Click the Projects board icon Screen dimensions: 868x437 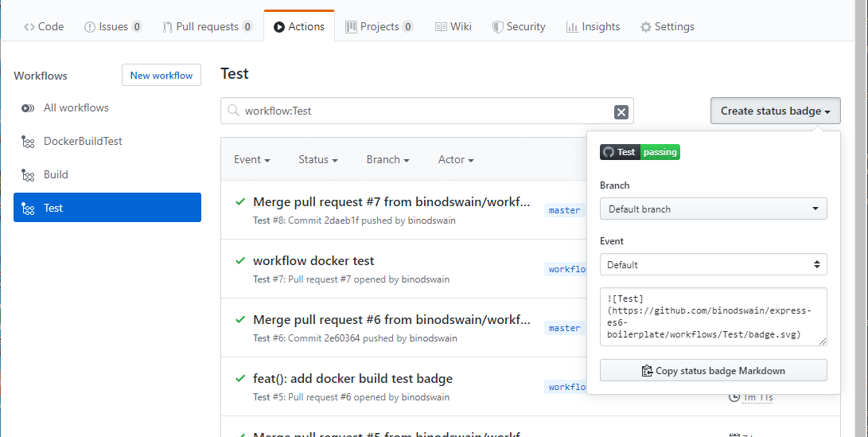(351, 27)
